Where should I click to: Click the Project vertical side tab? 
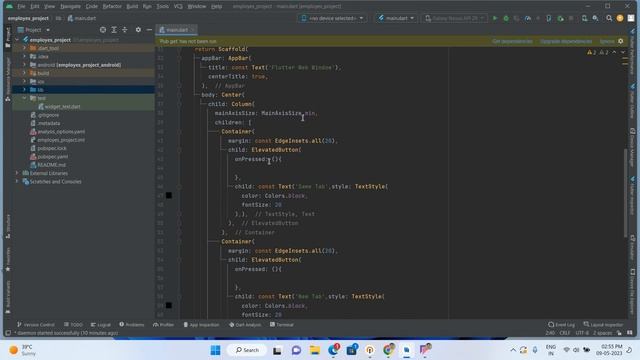click(8, 38)
